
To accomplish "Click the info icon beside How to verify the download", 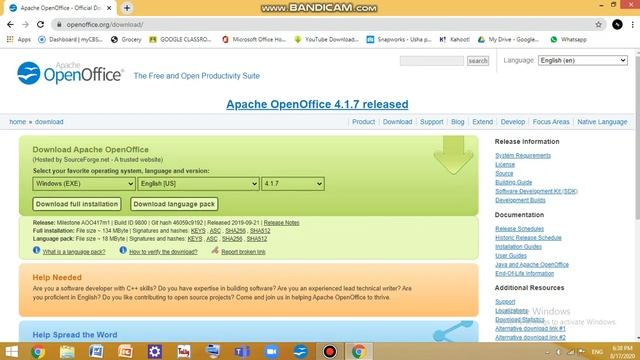I will 123,250.
